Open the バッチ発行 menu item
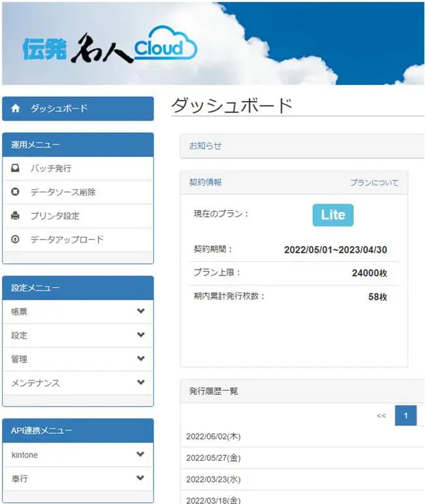425x504 pixels. pos(78,168)
